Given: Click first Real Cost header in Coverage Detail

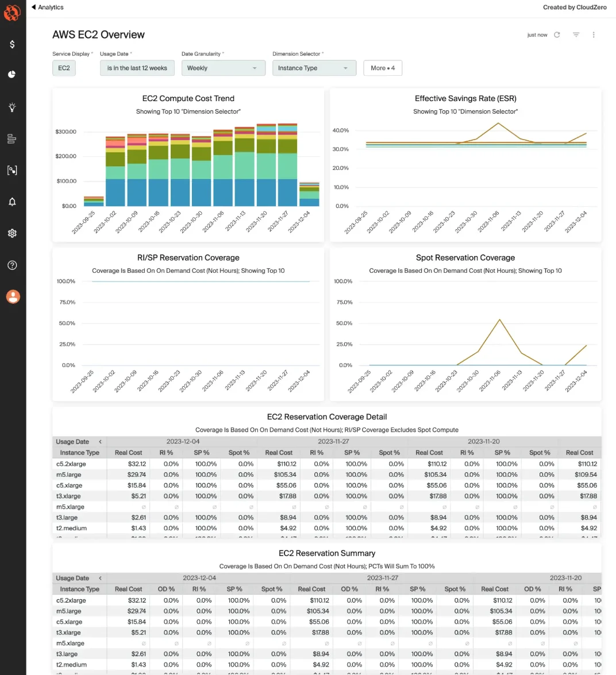Looking at the screenshot, I should tap(128, 453).
